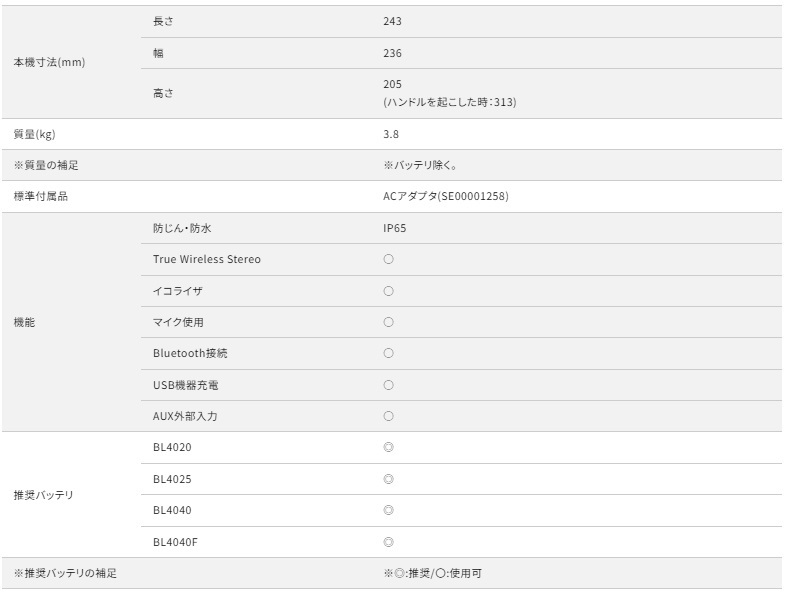Viewport: 786px width, 592px height.
Task: Click the BL4020 double-circle recommended mark
Action: point(388,447)
